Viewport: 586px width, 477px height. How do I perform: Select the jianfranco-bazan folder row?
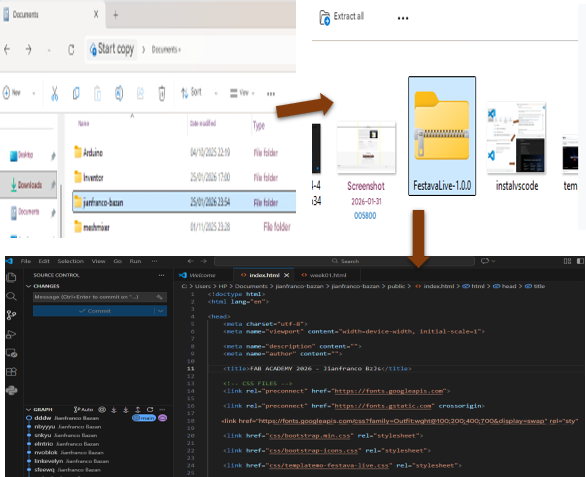(x=184, y=202)
